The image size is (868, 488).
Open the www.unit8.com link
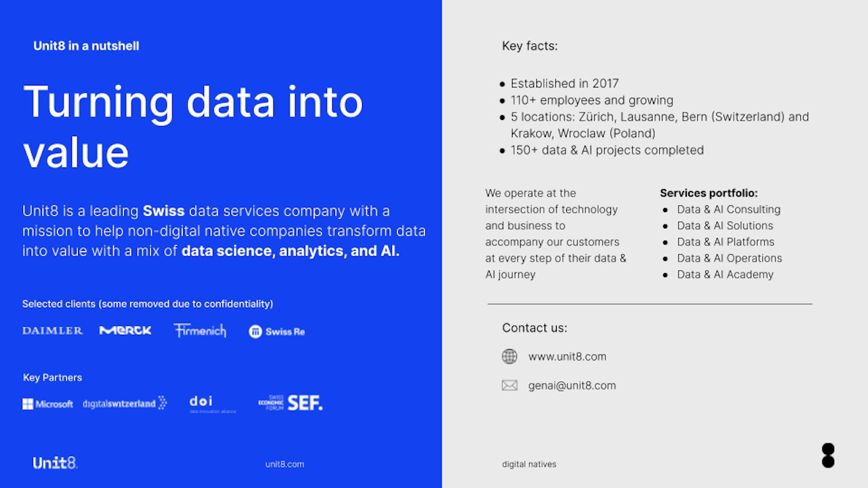tap(567, 357)
